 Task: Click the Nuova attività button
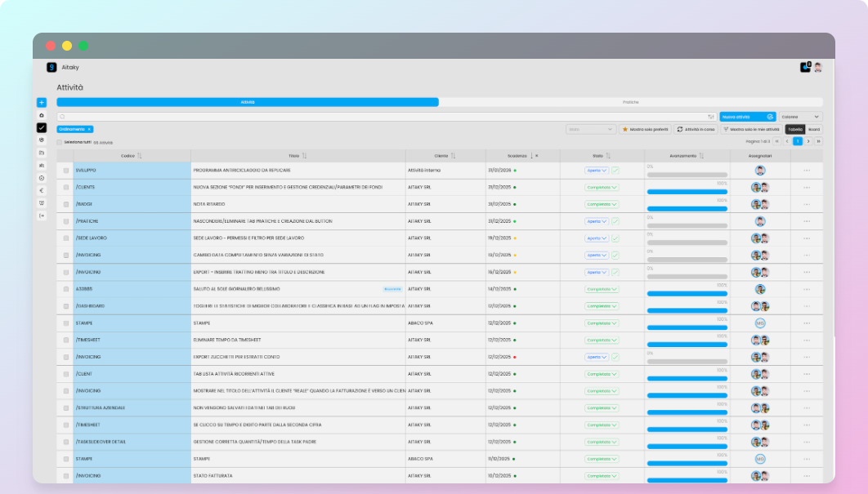(x=745, y=116)
